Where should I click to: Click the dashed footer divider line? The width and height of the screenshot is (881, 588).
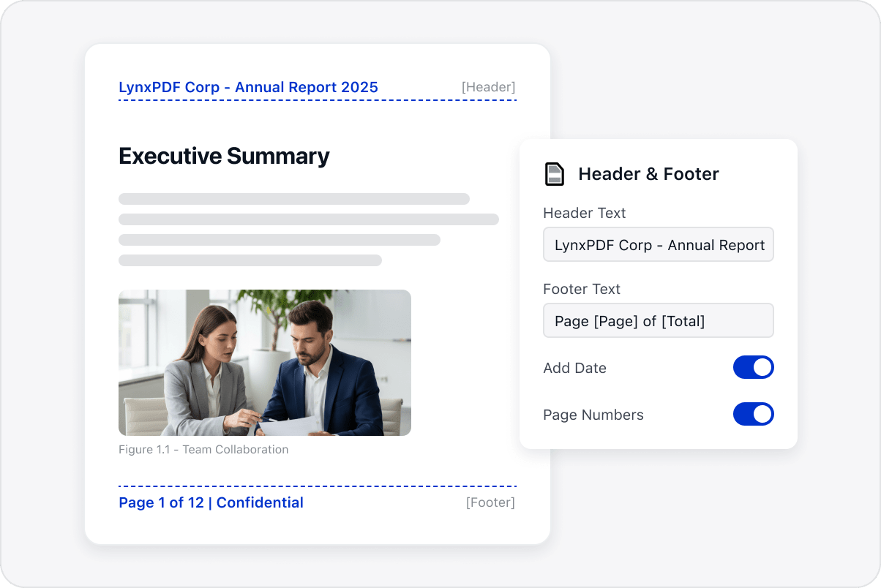click(318, 486)
